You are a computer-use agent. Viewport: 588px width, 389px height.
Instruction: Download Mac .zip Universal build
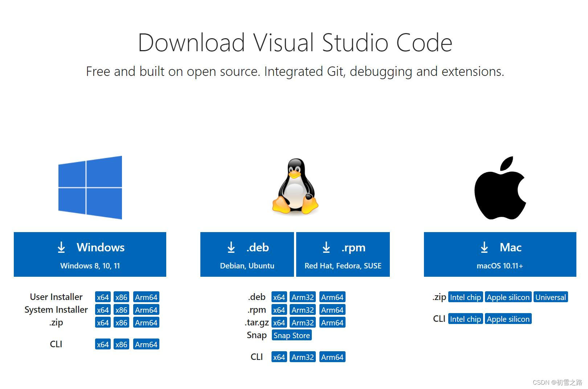pyautogui.click(x=551, y=297)
